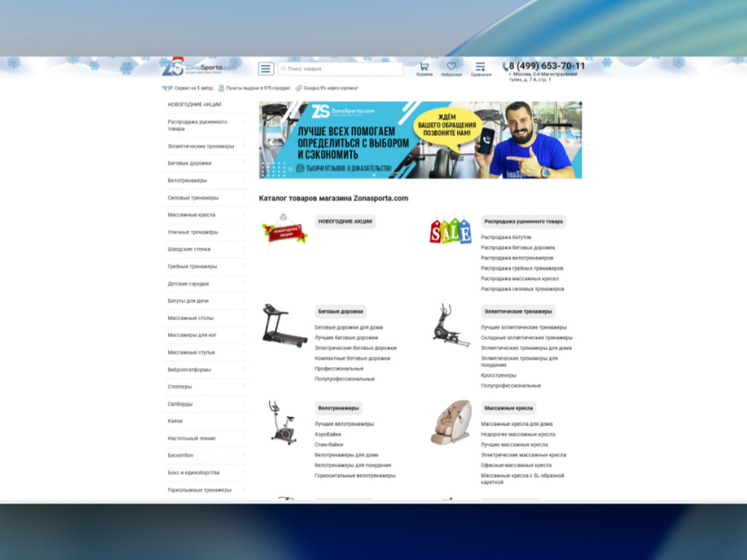Click the SALE tags category image
747x560 pixels.
[x=451, y=231]
